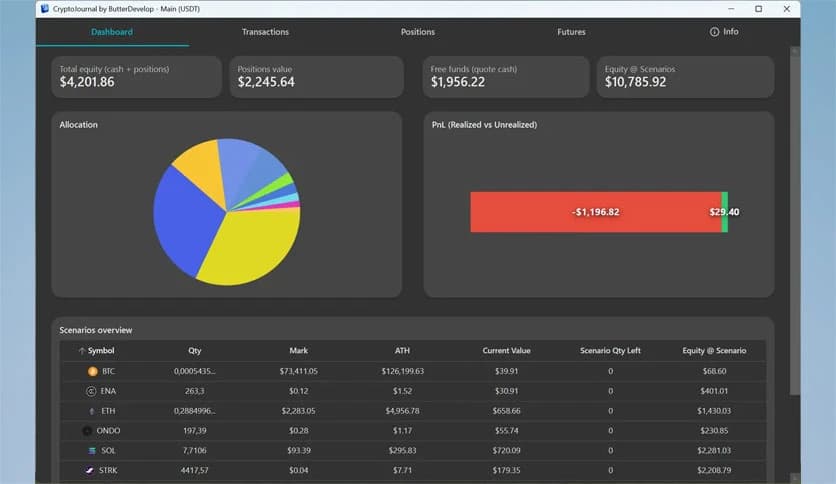Click the CryptoJournal app icon in title bar
The height and width of the screenshot is (484, 836).
tap(44, 8)
